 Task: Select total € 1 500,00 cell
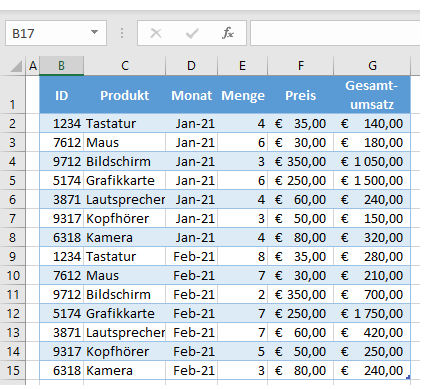coord(372,180)
